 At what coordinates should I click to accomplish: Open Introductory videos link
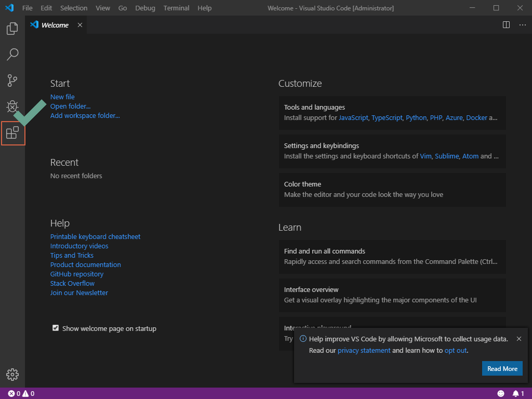click(79, 246)
